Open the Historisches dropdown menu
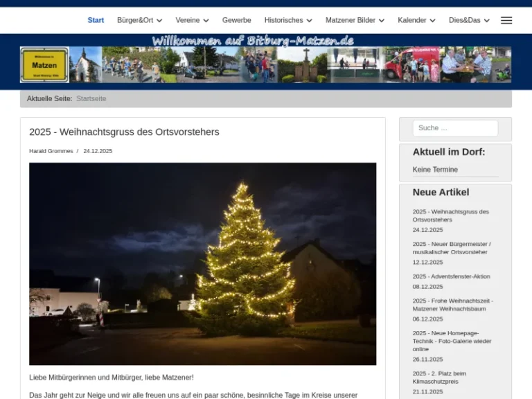532x399 pixels. pyautogui.click(x=288, y=20)
